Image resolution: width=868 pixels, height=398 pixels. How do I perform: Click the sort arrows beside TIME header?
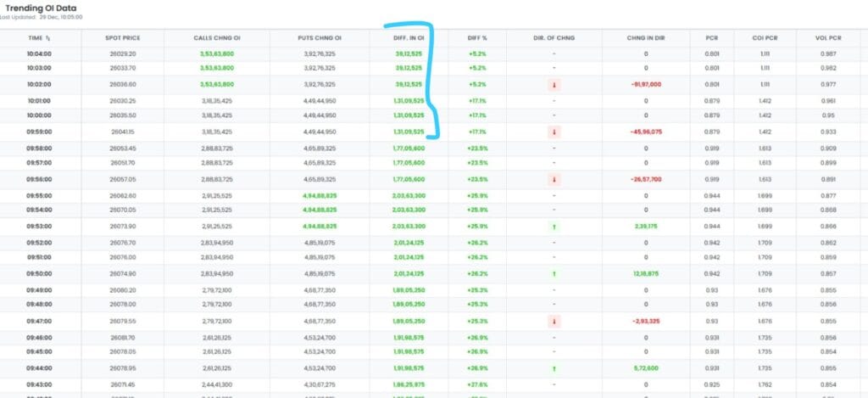tap(48, 38)
